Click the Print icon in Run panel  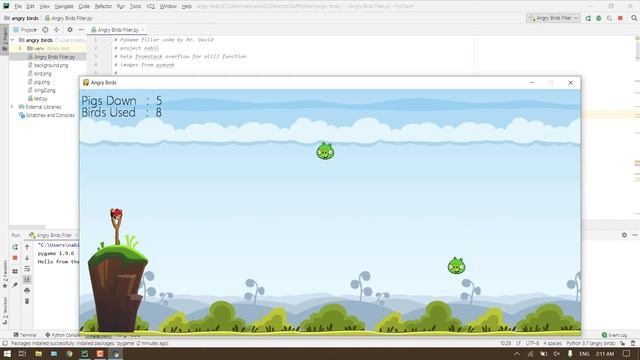click(x=27, y=291)
